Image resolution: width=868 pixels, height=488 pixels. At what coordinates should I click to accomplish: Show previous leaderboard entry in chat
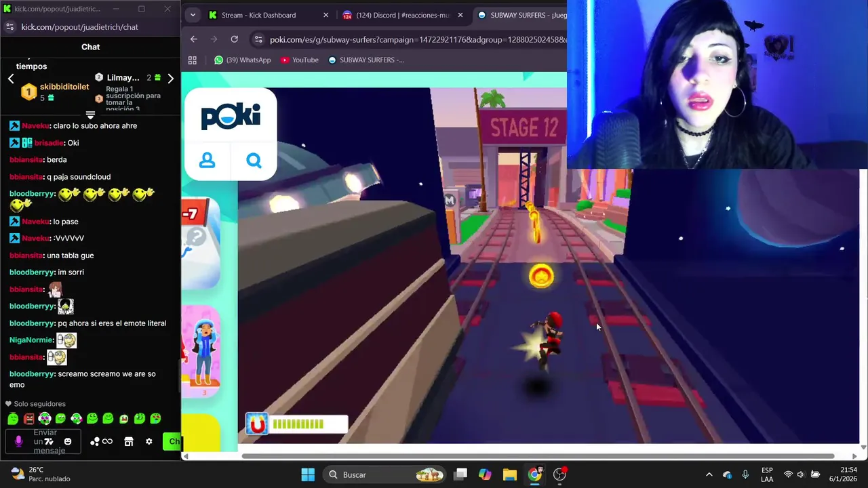[x=11, y=79]
